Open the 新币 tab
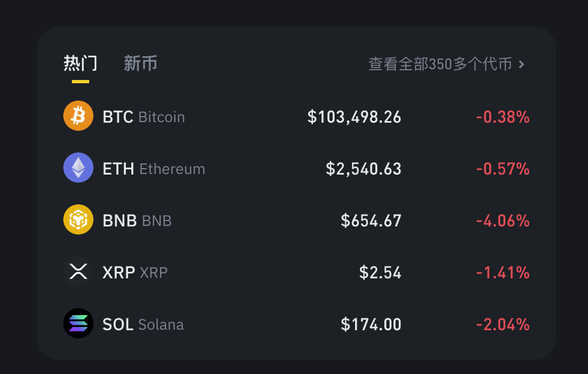The height and width of the screenshot is (374, 588). tap(141, 63)
